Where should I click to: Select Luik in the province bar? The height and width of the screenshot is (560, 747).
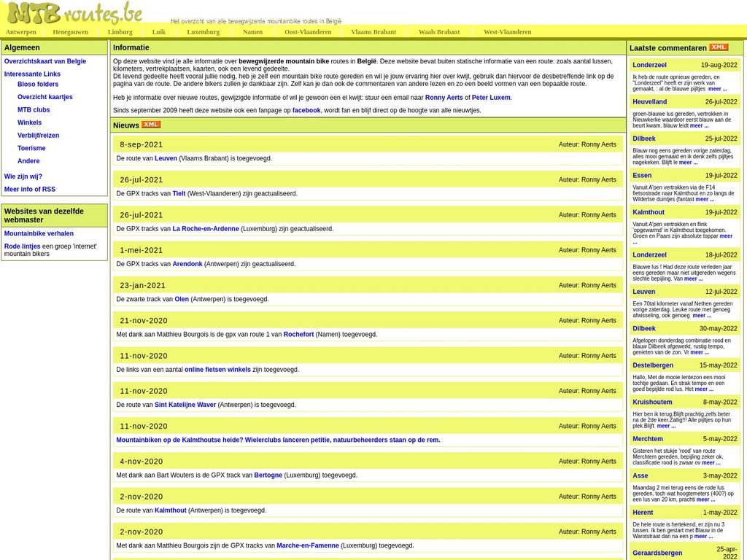click(158, 32)
